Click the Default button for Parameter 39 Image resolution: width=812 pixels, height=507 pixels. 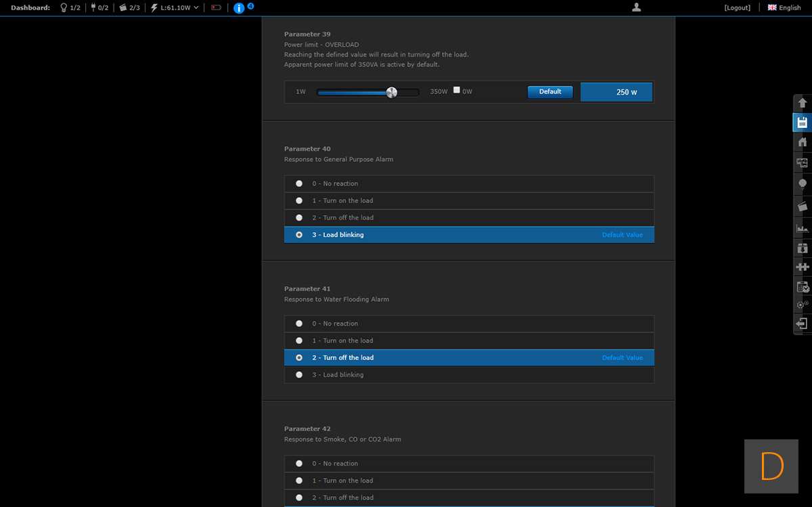(550, 92)
